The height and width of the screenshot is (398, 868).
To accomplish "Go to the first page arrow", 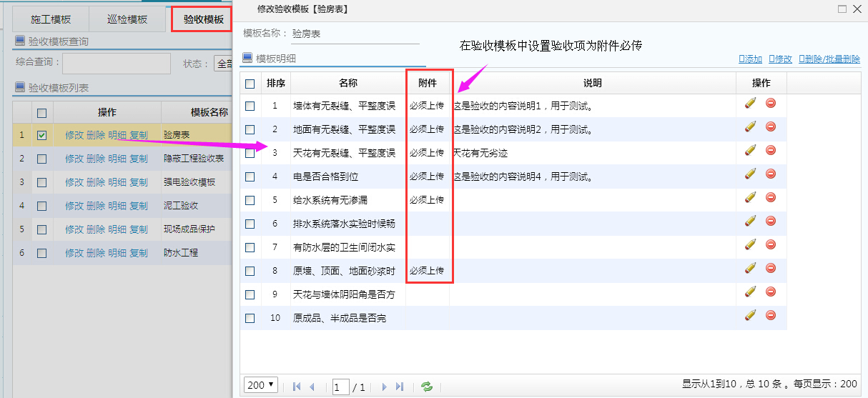I will 297,387.
